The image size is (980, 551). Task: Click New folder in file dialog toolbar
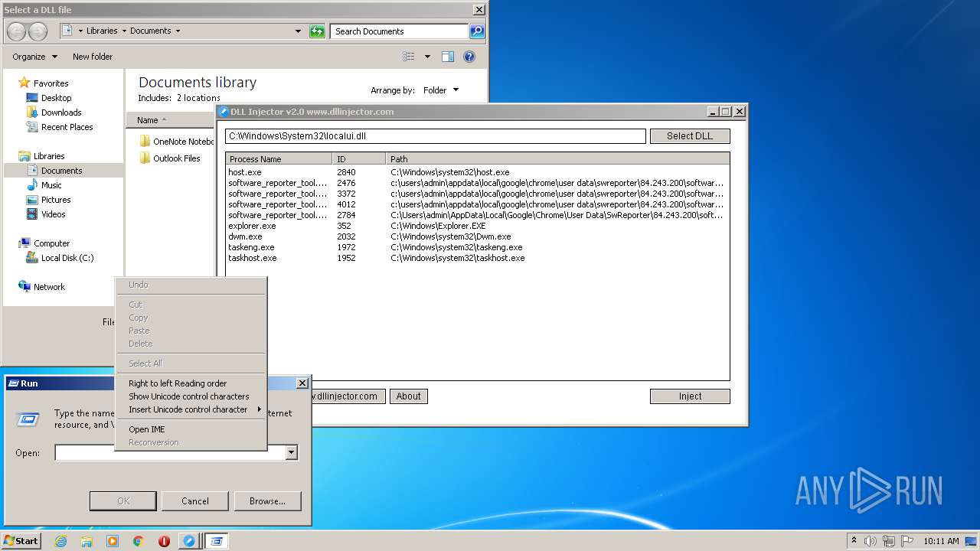coord(93,57)
